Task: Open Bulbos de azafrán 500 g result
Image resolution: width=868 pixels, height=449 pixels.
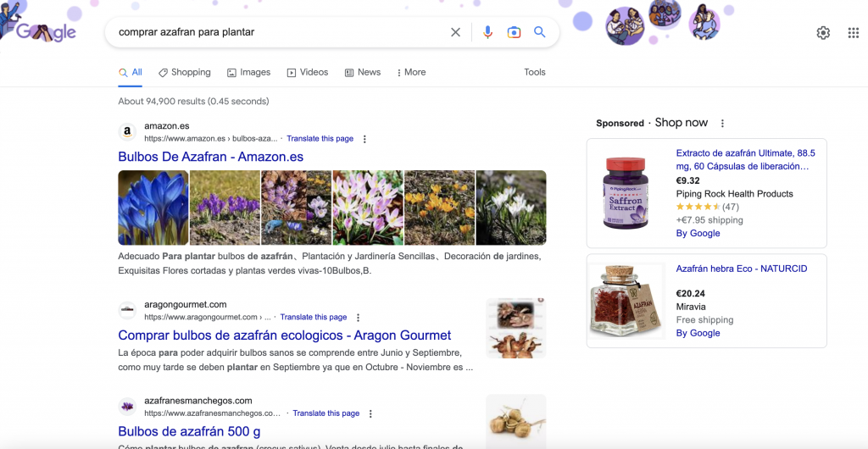Action: (189, 431)
